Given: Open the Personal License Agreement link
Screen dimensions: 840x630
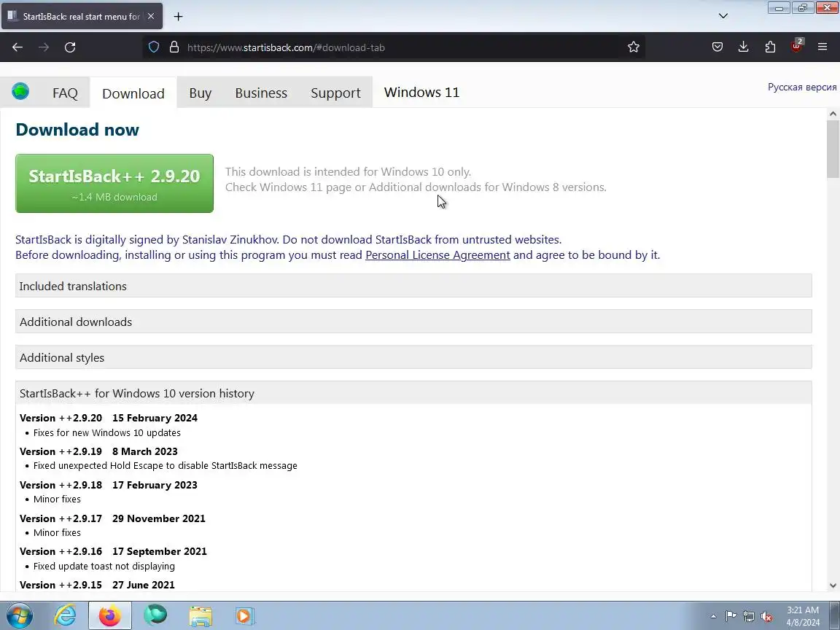Looking at the screenshot, I should click(x=437, y=255).
